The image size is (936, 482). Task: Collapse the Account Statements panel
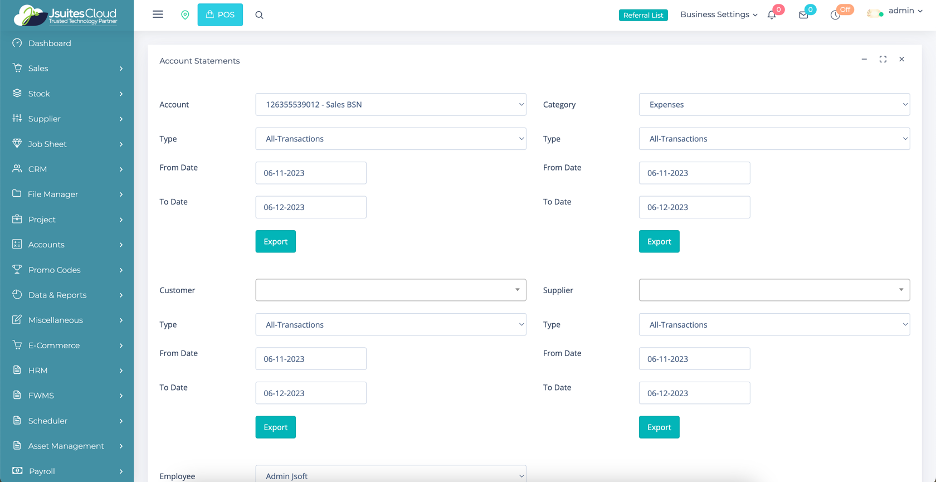[864, 60]
